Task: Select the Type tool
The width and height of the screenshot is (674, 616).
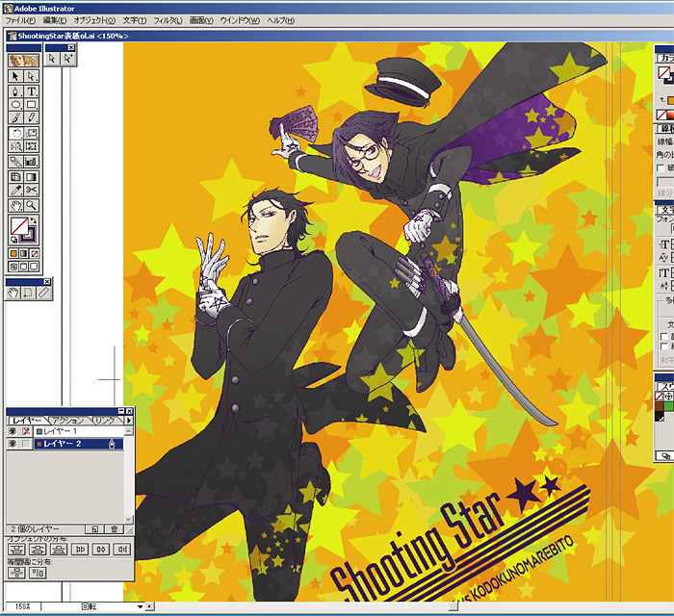Action: [31, 91]
